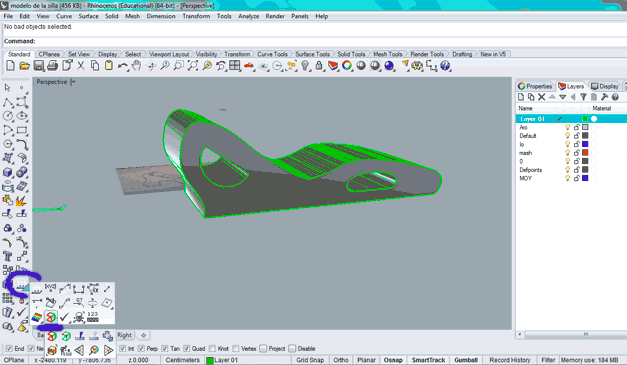Click Record History in status bar
The width and height of the screenshot is (627, 365).
click(x=510, y=360)
